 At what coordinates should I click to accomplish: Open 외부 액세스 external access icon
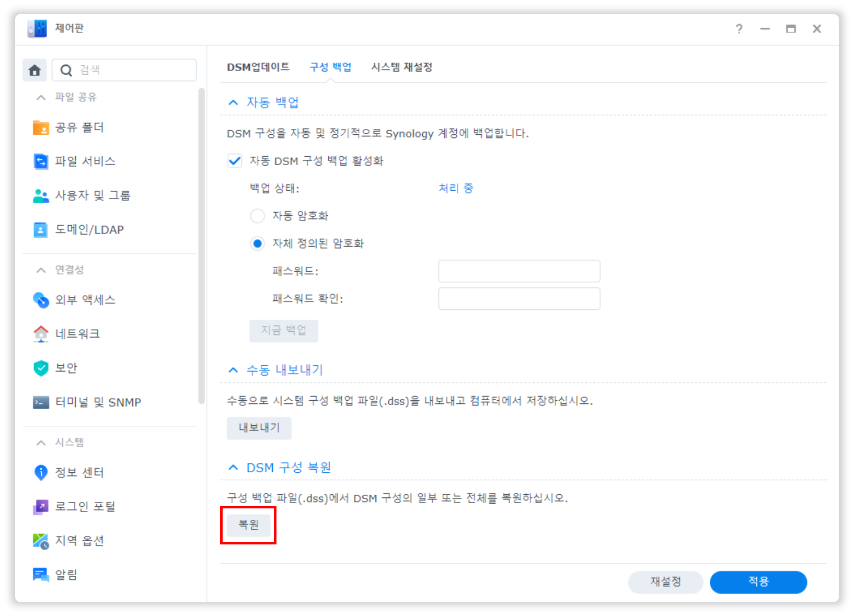[x=41, y=300]
